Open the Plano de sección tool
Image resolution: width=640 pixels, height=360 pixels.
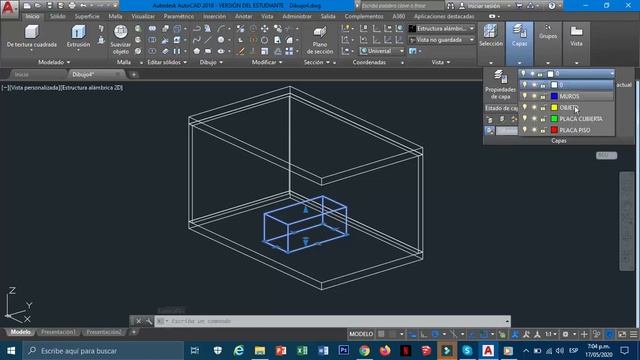pyautogui.click(x=320, y=40)
